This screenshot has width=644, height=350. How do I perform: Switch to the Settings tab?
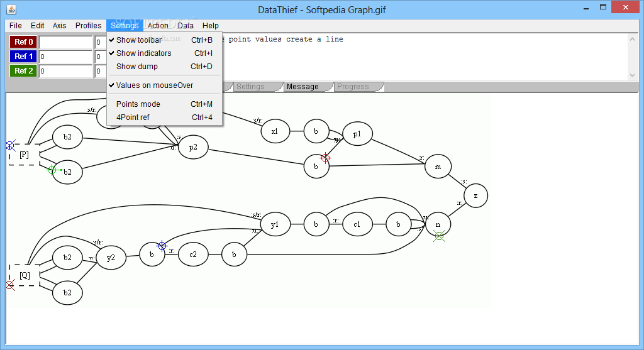[258, 87]
